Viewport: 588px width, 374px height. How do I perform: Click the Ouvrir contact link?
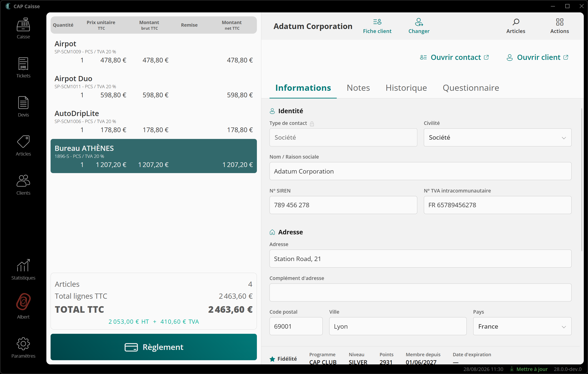[455, 57]
